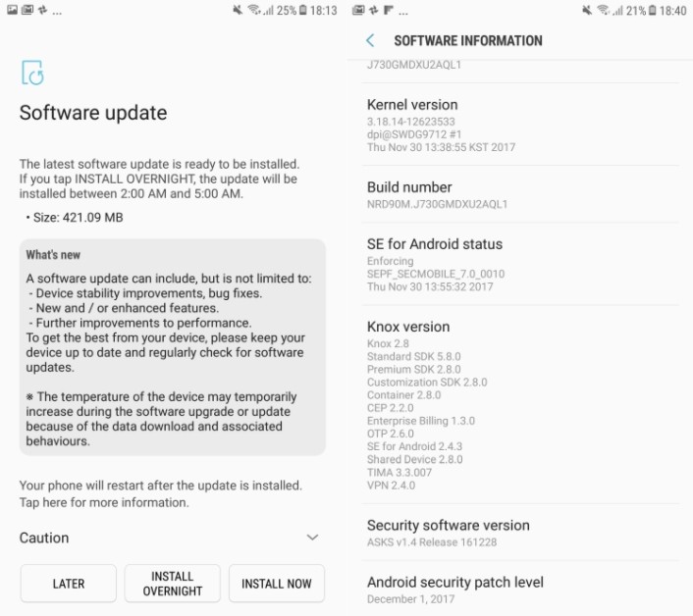Tap the battery icon showing 21%
The image size is (693, 616).
(653, 10)
